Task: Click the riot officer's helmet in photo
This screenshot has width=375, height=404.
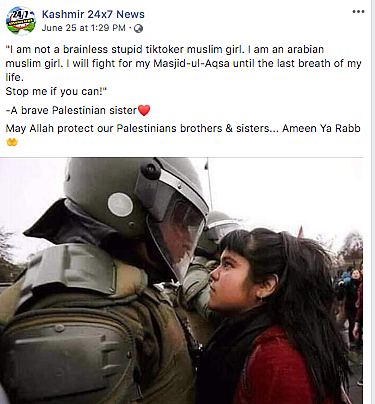Action: tap(133, 200)
